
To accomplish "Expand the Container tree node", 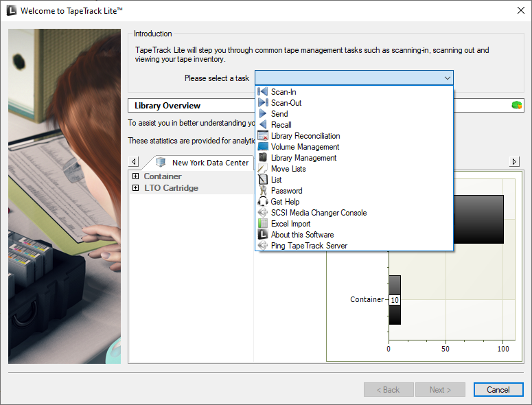I will click(135, 176).
